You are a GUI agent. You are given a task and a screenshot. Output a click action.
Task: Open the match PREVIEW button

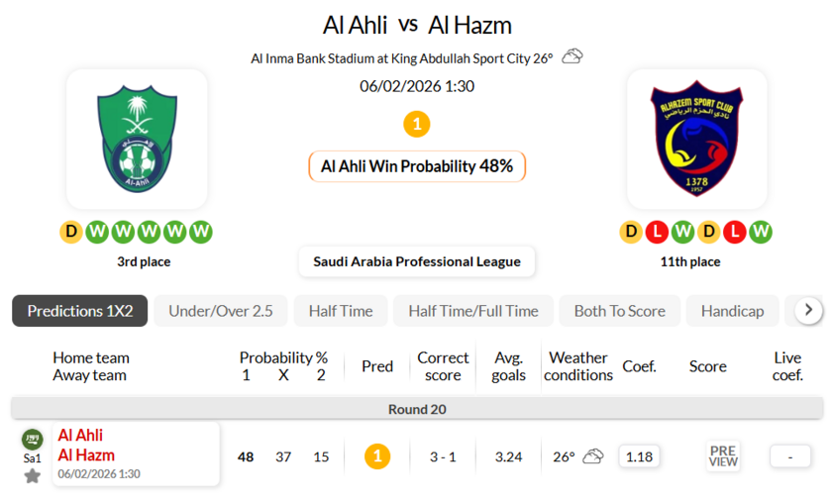[723, 456]
